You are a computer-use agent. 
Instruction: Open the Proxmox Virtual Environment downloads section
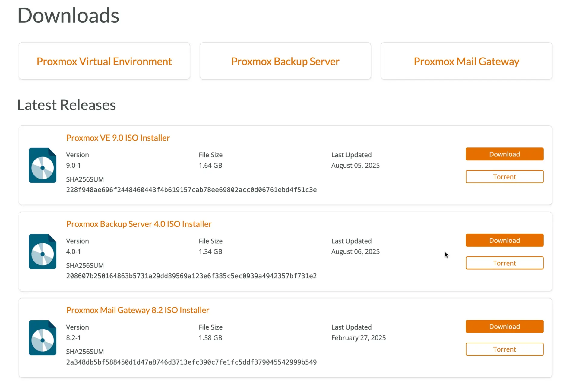click(x=104, y=61)
